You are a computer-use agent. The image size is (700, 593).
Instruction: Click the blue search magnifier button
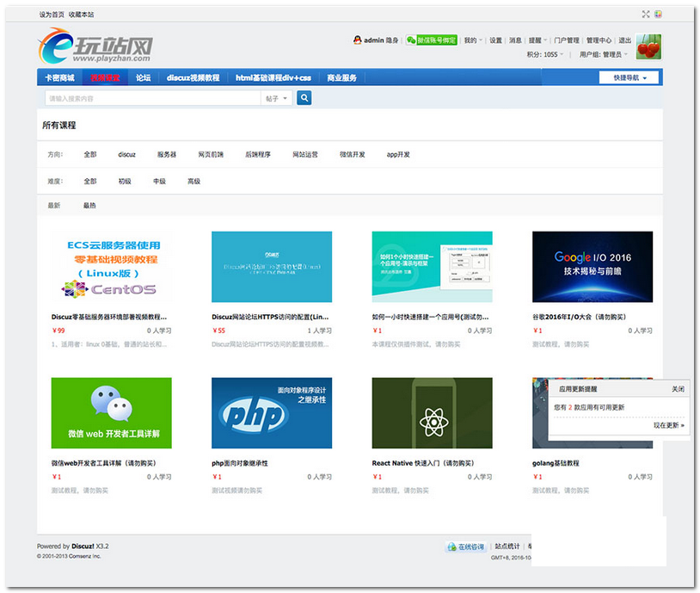(x=304, y=97)
